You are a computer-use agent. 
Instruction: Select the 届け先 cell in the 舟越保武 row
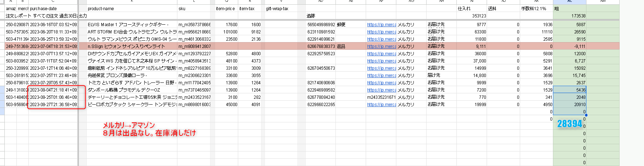(441, 76)
